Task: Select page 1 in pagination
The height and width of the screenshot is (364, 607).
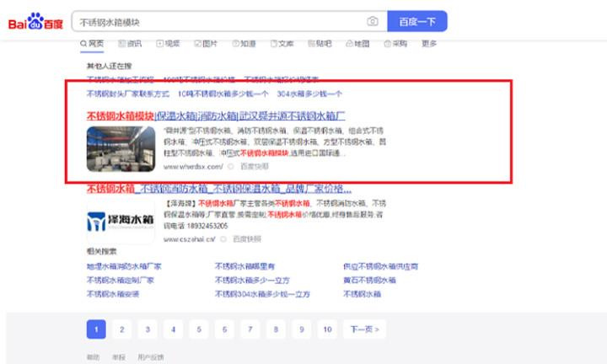Action: click(96, 329)
